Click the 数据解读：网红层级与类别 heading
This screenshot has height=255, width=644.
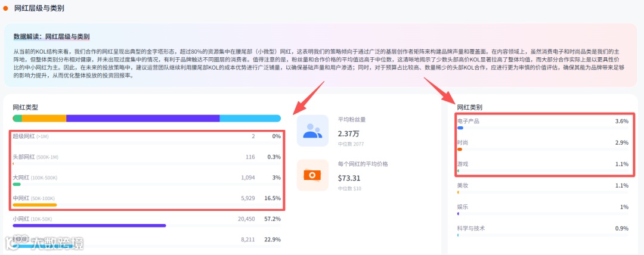point(52,36)
